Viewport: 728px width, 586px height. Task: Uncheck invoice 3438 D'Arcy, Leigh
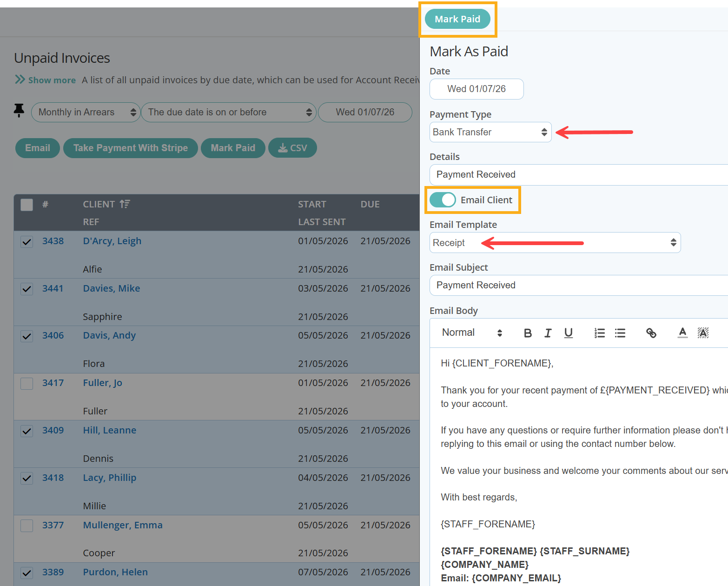(27, 242)
